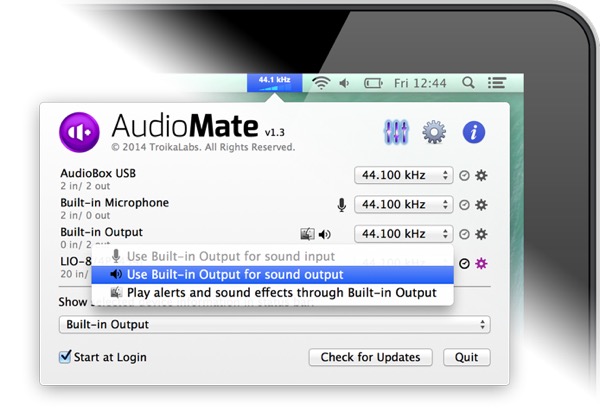
Task: Click the blue info icon
Action: point(474,132)
